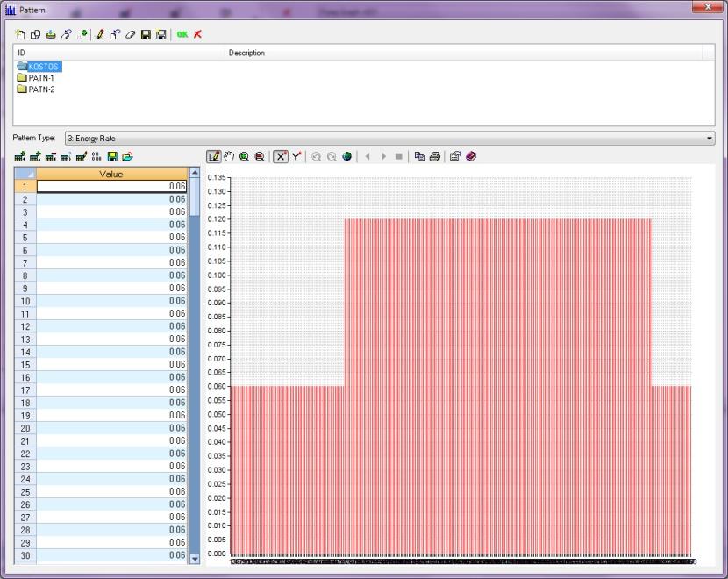
Task: Click the Zoom Out magnifier icon
Action: (260, 156)
